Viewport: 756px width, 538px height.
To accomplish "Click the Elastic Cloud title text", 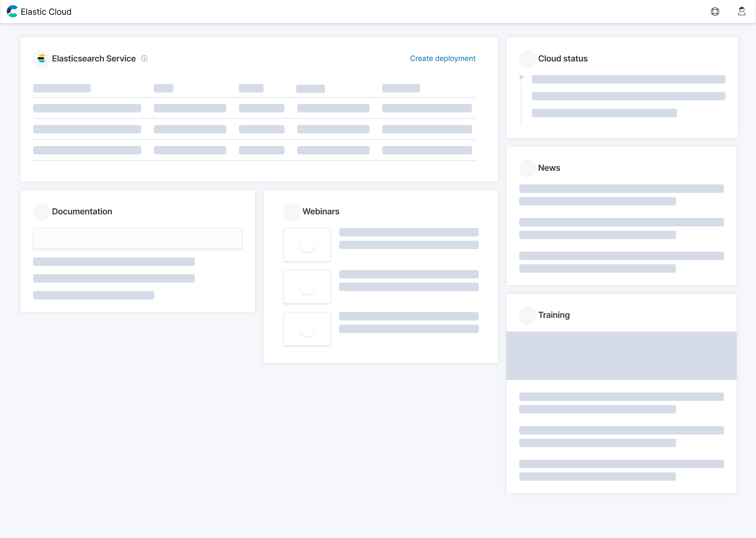I will coord(46,12).
